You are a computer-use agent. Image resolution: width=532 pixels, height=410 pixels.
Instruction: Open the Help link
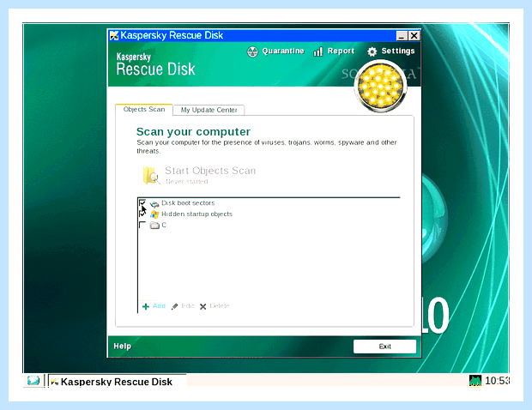[x=122, y=346]
